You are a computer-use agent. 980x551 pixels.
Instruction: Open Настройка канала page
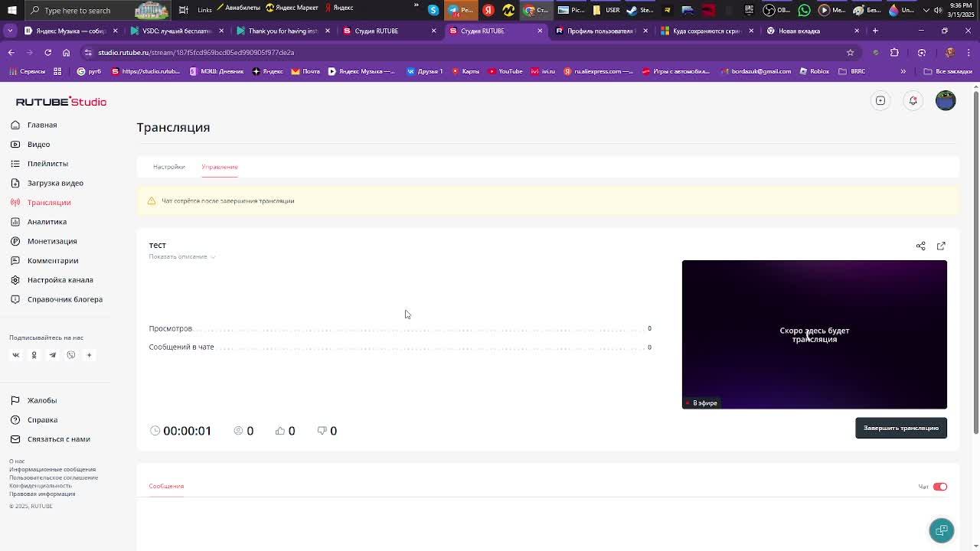point(60,280)
